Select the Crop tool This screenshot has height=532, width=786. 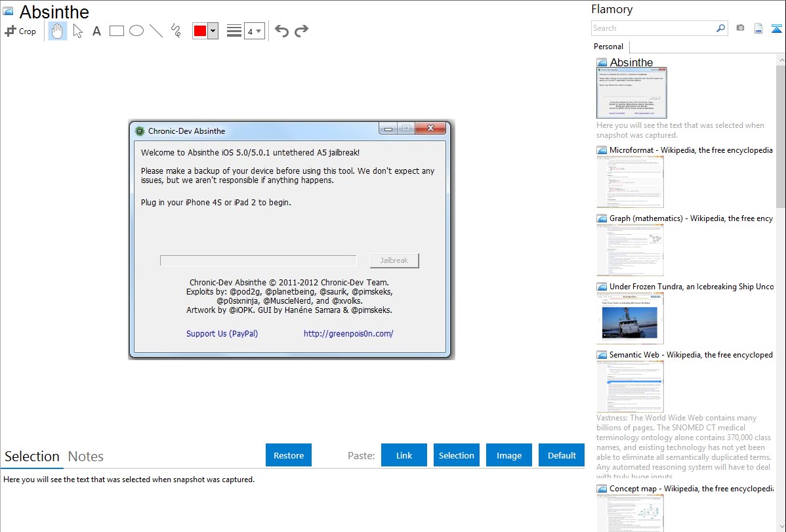[x=20, y=31]
